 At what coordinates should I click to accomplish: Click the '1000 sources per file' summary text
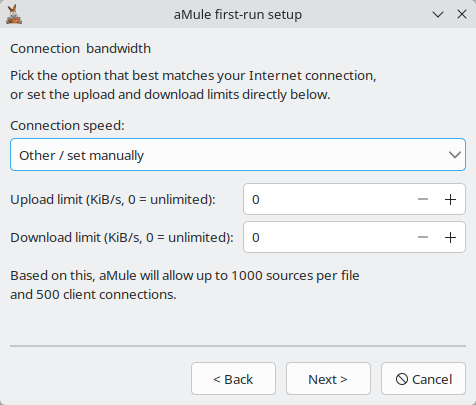point(295,276)
